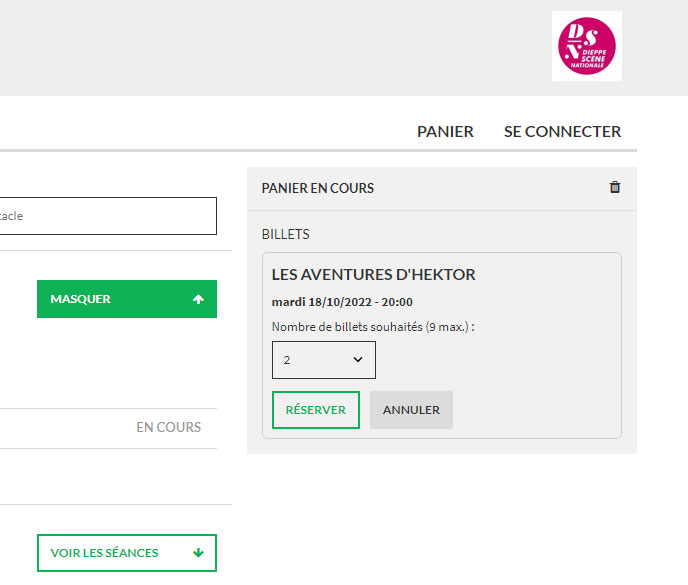Viewport: 688px width, 585px height.
Task: Click the down arrow on Voir les séances
Action: pos(198,552)
